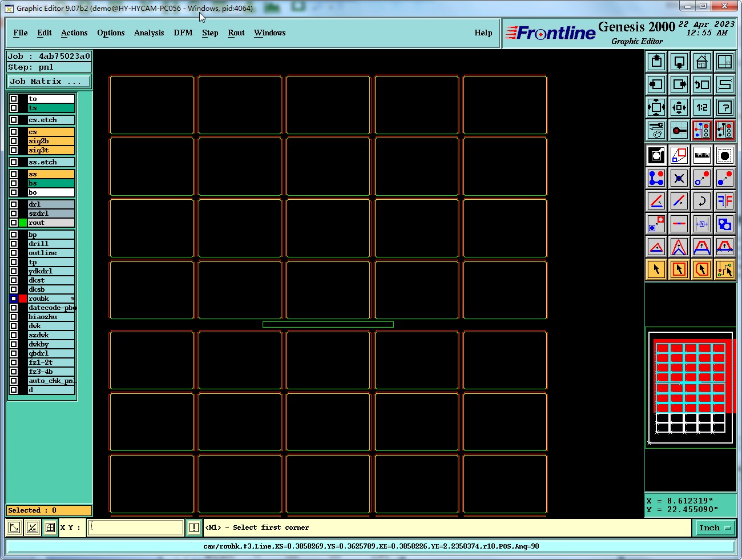Toggle the checkbox for layer biaozhu

(x=14, y=317)
